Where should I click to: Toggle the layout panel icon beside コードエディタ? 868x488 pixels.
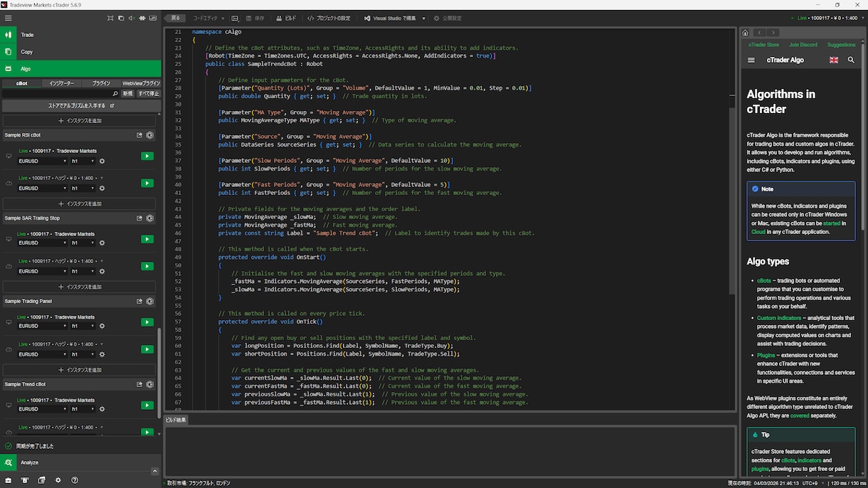pos(235,18)
